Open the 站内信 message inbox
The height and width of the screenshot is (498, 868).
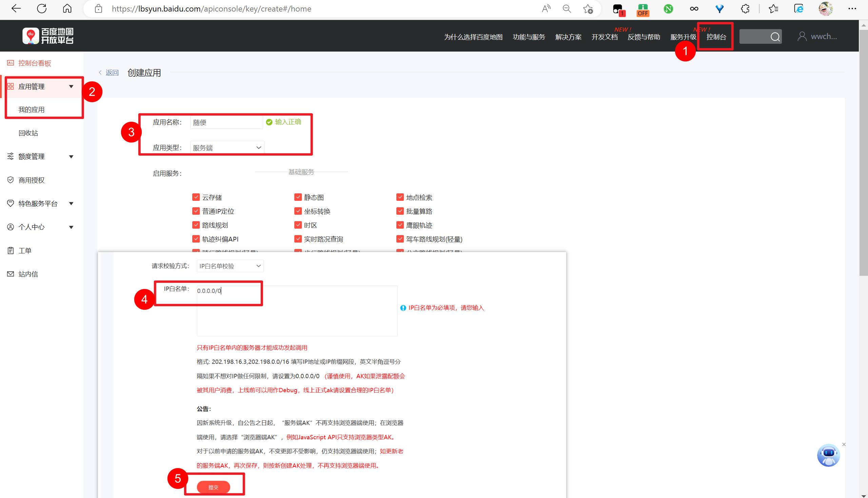pos(28,274)
